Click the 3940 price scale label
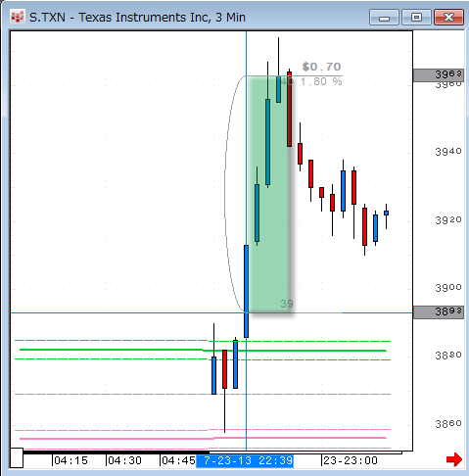Image resolution: width=469 pixels, height=476 pixels. tap(448, 152)
